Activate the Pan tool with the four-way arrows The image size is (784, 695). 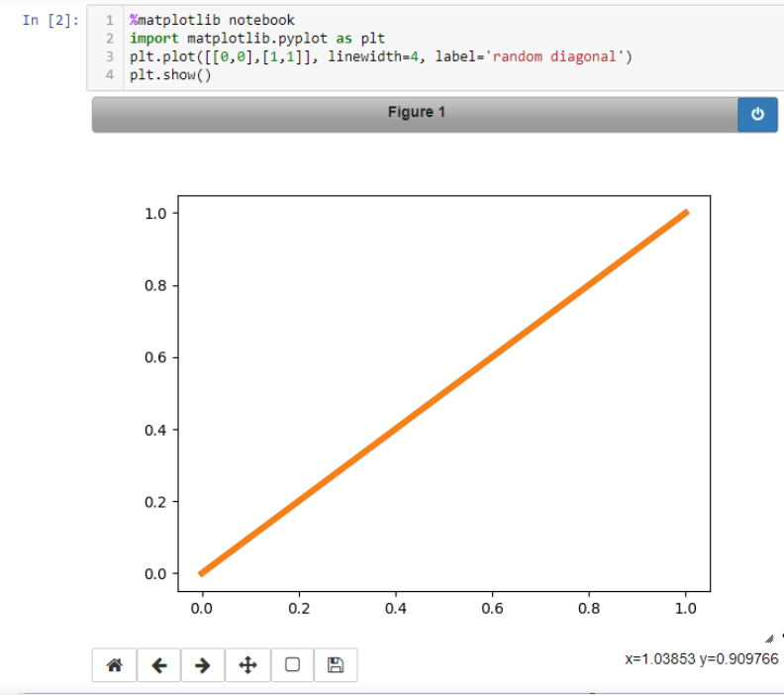point(248,665)
